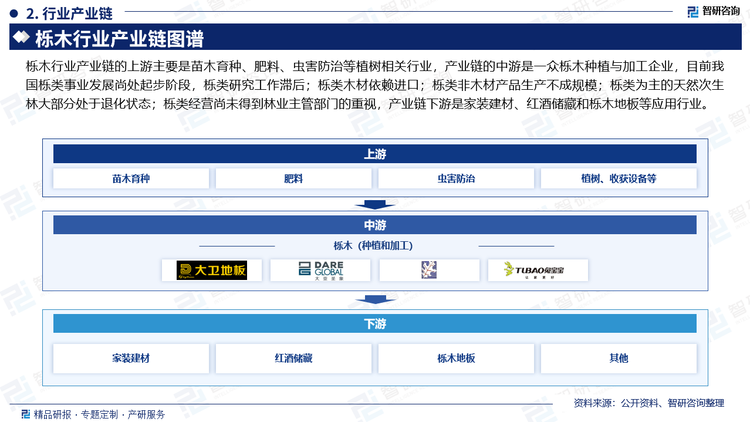Click the paragraph line starting 国栎类事业发展

[375, 85]
